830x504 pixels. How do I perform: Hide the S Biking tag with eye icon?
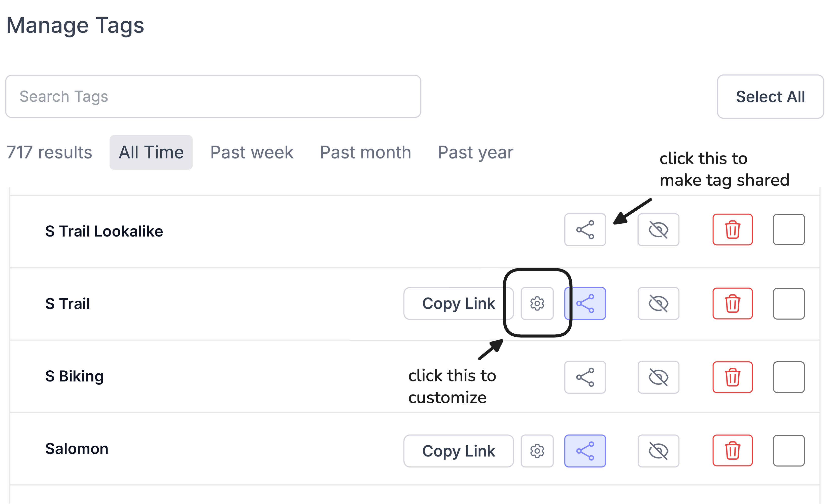tap(658, 377)
